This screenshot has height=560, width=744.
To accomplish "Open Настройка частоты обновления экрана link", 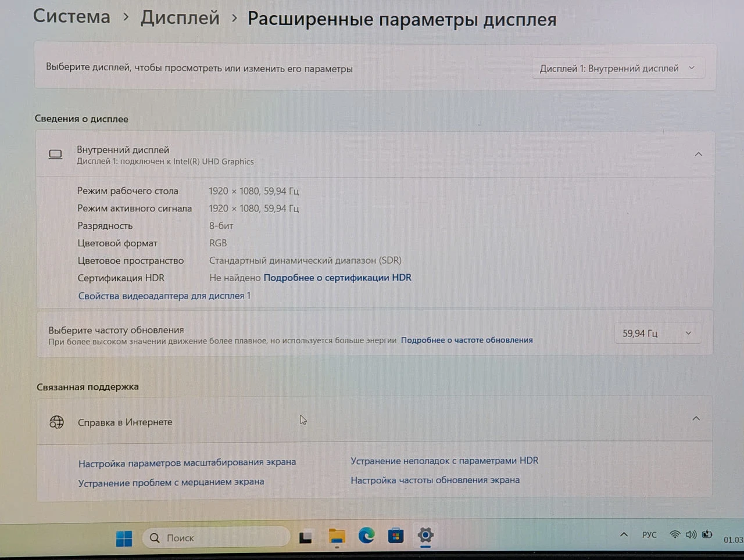I will click(435, 480).
